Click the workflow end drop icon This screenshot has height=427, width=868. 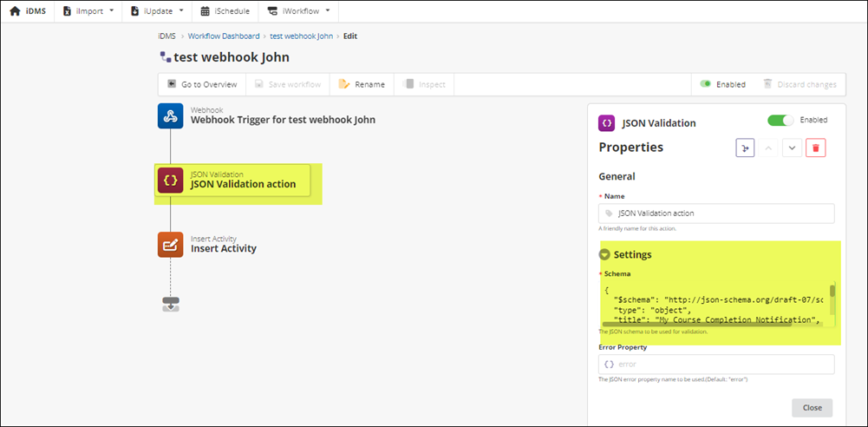(x=170, y=304)
